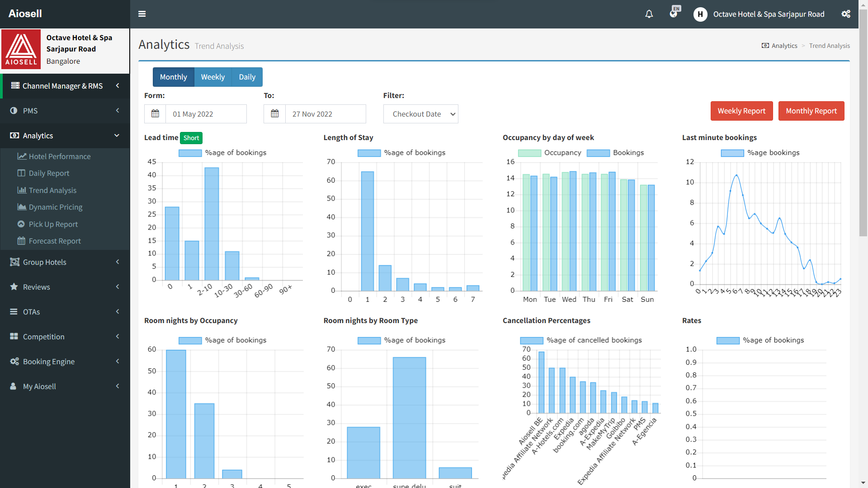This screenshot has width=868, height=488.
Task: Click the From date calendar icon
Action: [x=155, y=114]
